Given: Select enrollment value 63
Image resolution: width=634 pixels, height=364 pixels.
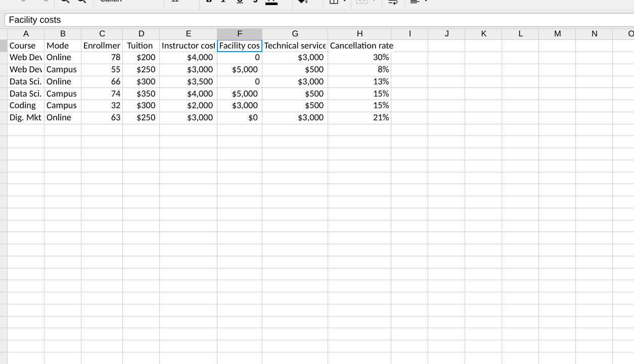Looking at the screenshot, I should (102, 117).
